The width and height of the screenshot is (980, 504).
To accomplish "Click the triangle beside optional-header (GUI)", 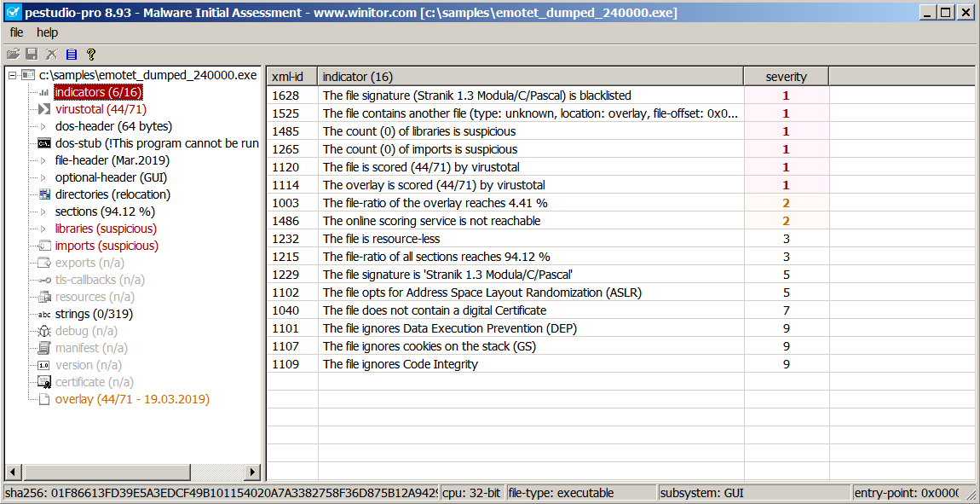I will pyautogui.click(x=43, y=177).
